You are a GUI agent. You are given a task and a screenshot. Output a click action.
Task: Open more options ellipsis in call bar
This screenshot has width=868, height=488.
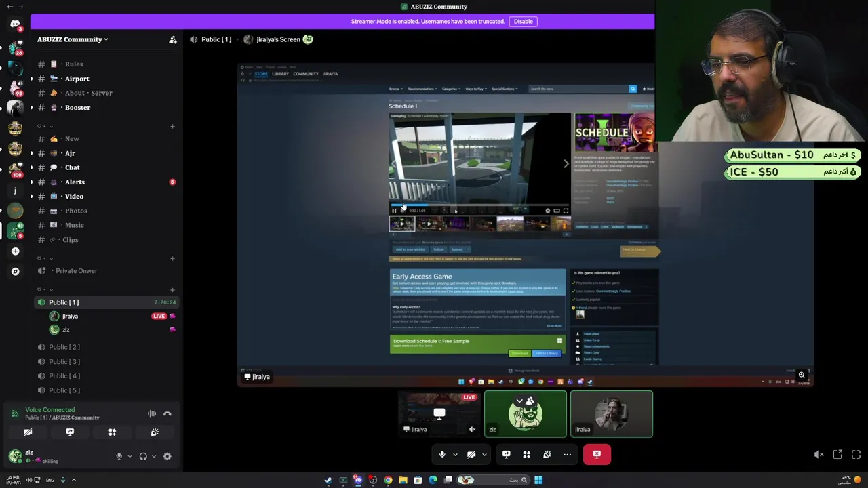point(567,454)
